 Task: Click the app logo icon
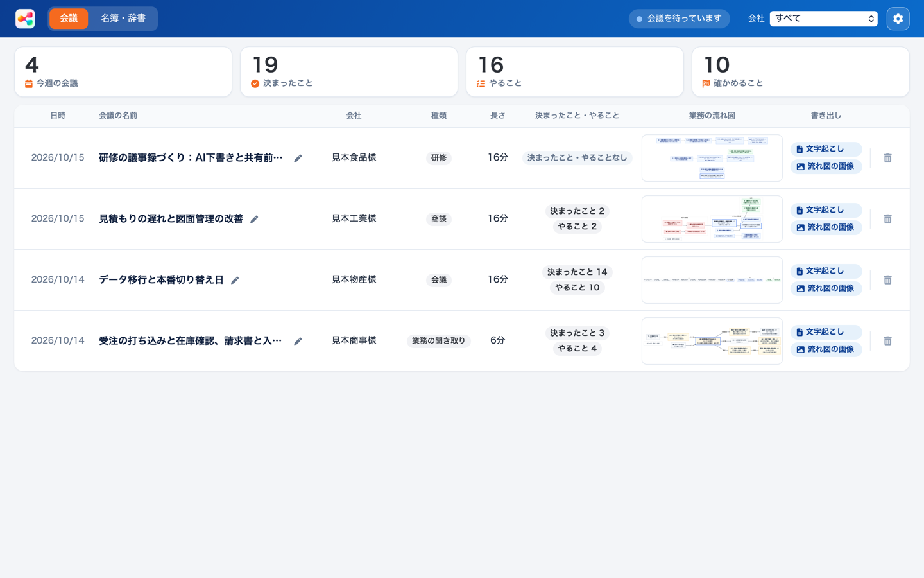click(x=25, y=19)
